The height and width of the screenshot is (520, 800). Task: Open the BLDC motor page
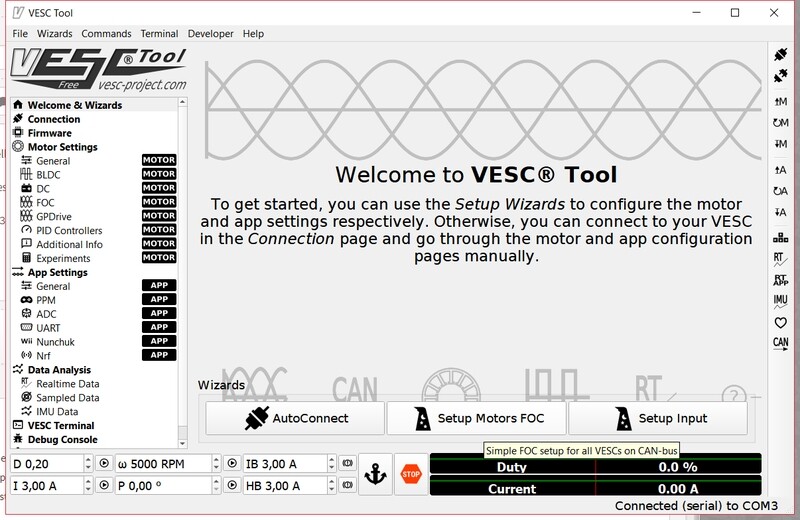94,175
